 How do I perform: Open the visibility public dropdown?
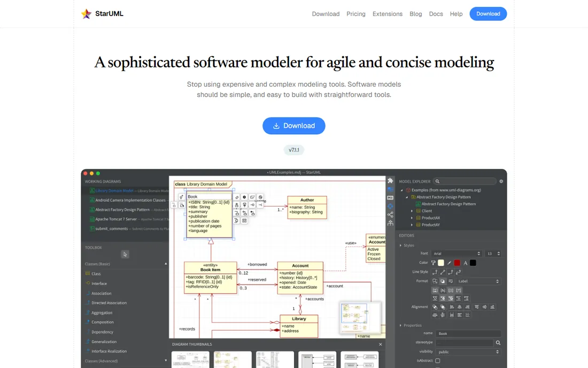(x=468, y=352)
